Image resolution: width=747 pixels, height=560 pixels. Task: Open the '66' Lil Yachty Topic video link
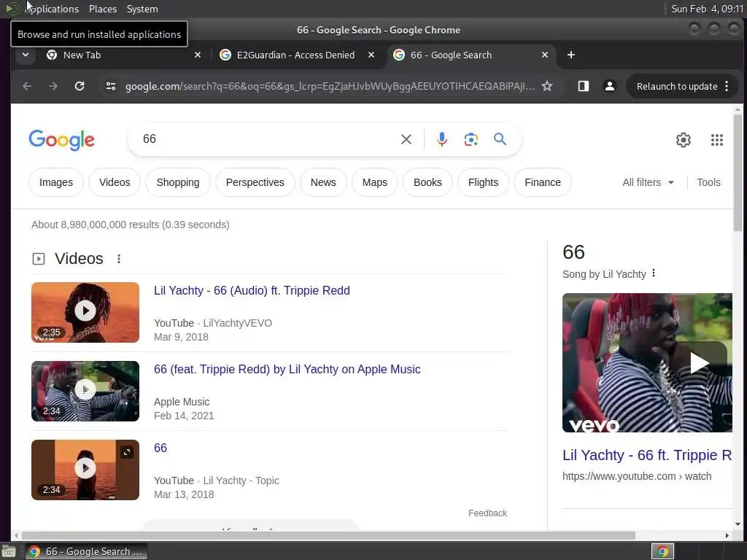pos(160,448)
